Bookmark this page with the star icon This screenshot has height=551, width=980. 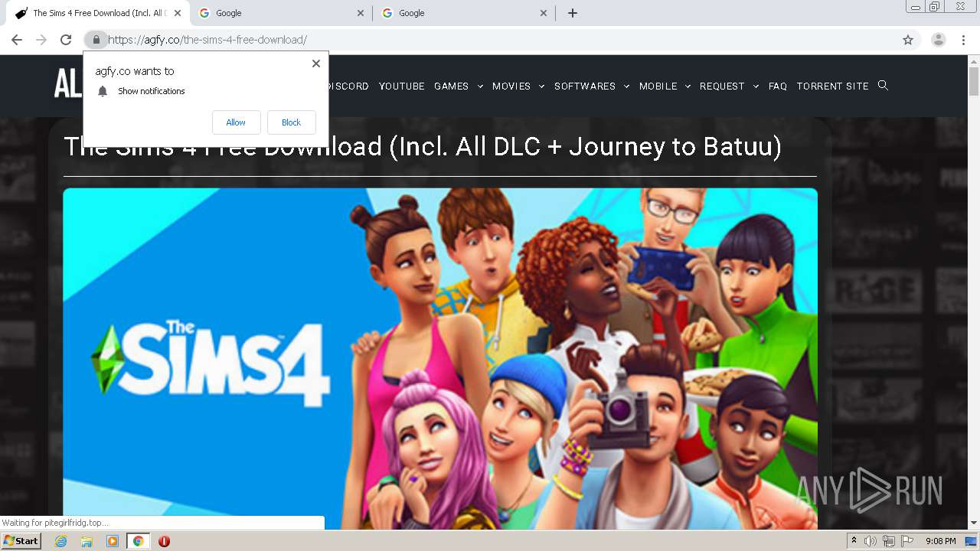click(x=908, y=40)
